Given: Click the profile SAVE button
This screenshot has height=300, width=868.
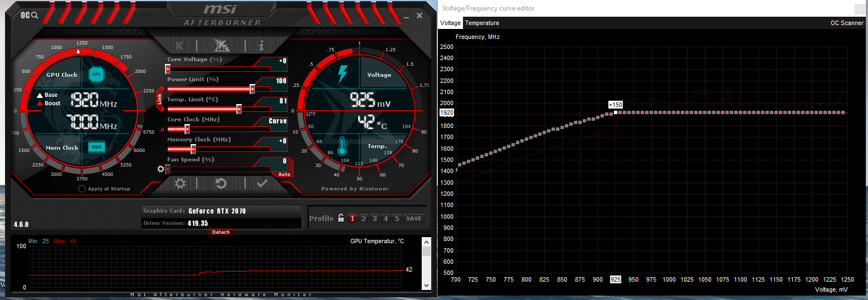Looking at the screenshot, I should coord(413,218).
